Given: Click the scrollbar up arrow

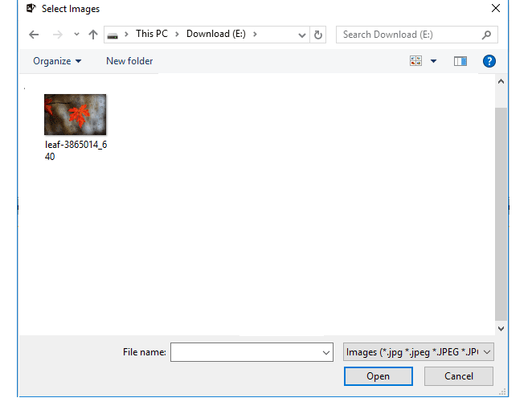Looking at the screenshot, I should (501, 82).
